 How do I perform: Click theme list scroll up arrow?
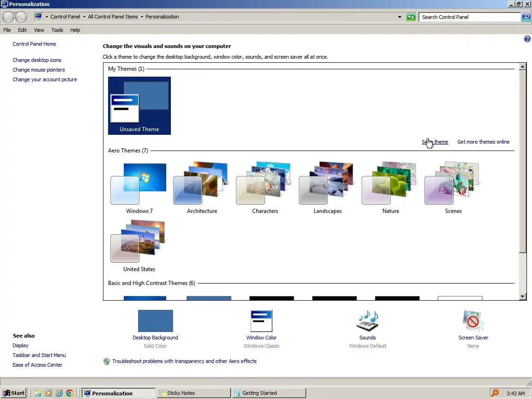(x=522, y=66)
